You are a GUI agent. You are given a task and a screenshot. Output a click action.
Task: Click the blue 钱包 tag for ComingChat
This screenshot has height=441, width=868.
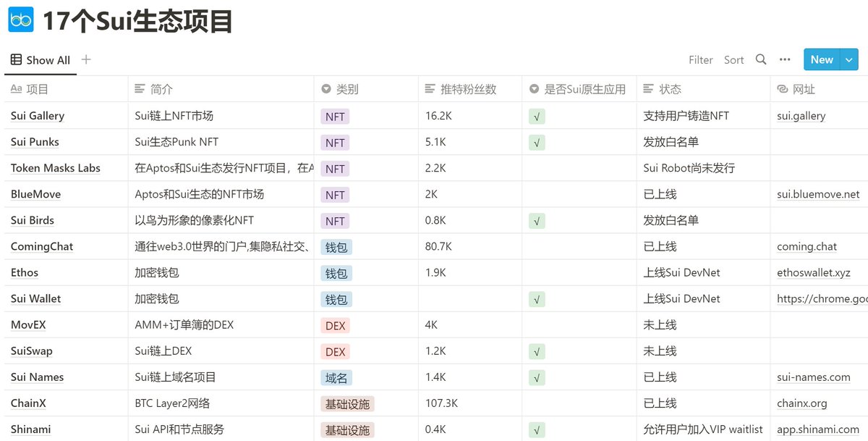point(336,247)
